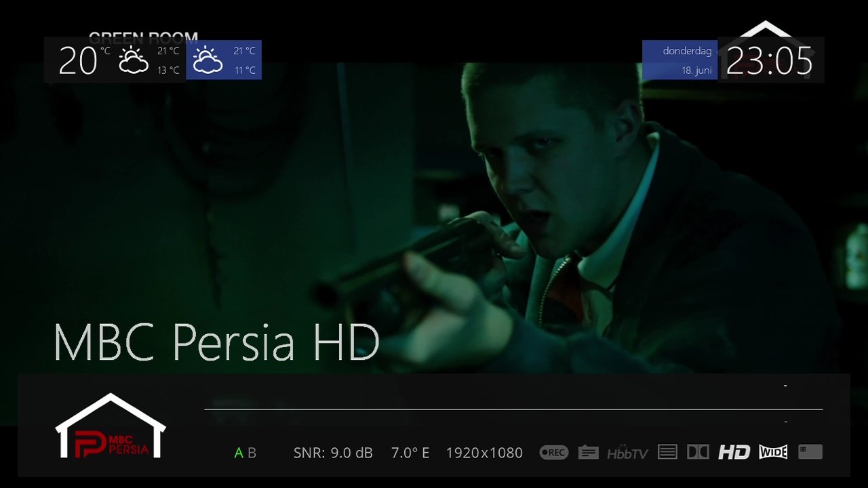The width and height of the screenshot is (868, 488).
Task: Click the MBC Persia channel logo
Action: 111,426
